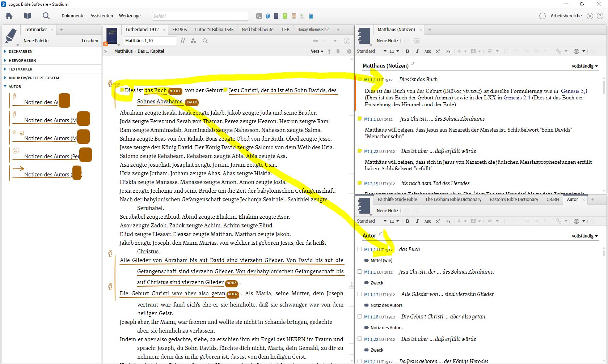Click the info icon in the Lutherbibel panel
The width and height of the screenshot is (608, 364).
pos(347,41)
